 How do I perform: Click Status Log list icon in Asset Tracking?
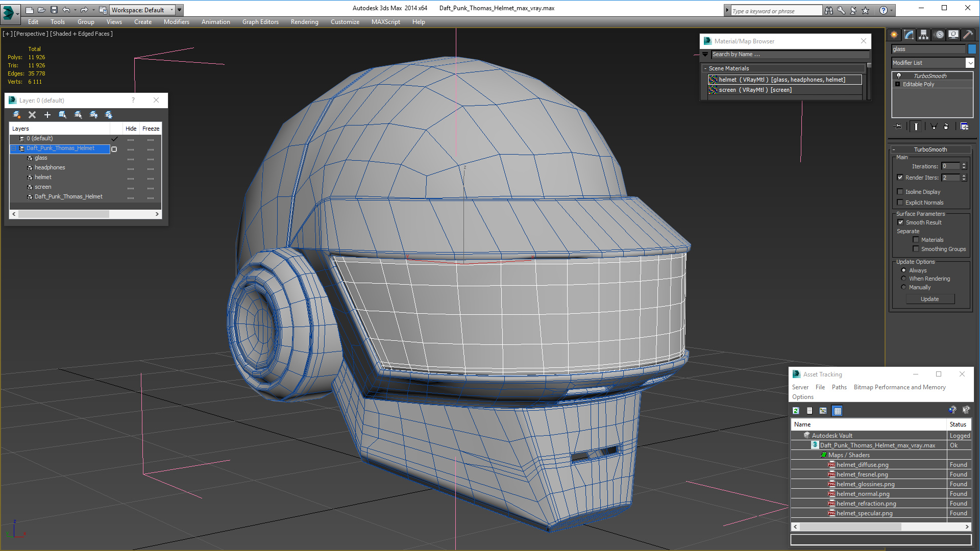click(x=810, y=411)
